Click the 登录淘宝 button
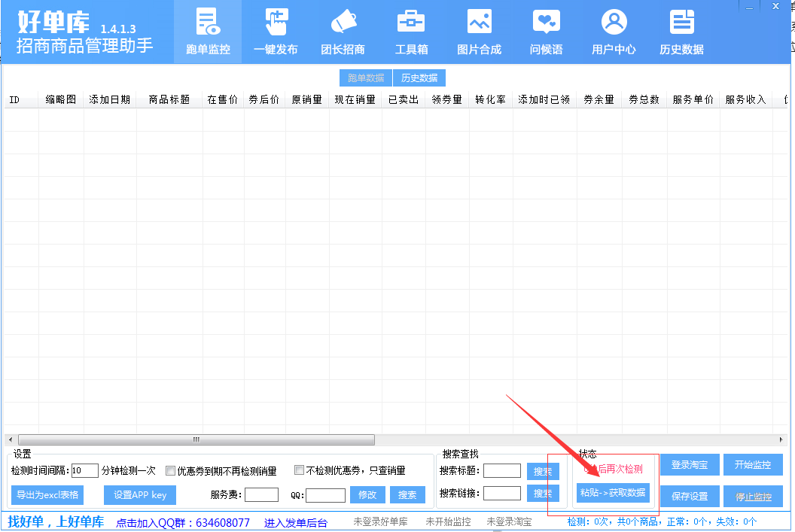Viewport: 795px width, 532px height. tap(690, 464)
